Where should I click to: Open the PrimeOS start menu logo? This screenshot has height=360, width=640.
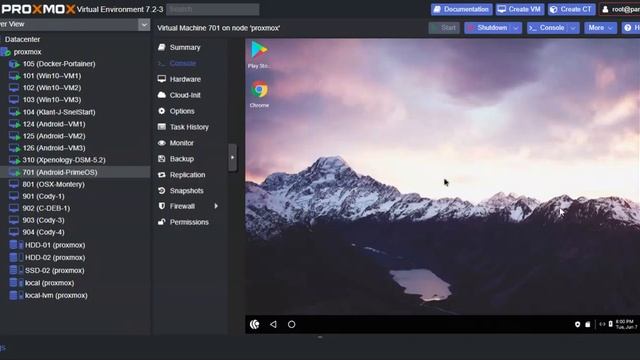tap(255, 324)
